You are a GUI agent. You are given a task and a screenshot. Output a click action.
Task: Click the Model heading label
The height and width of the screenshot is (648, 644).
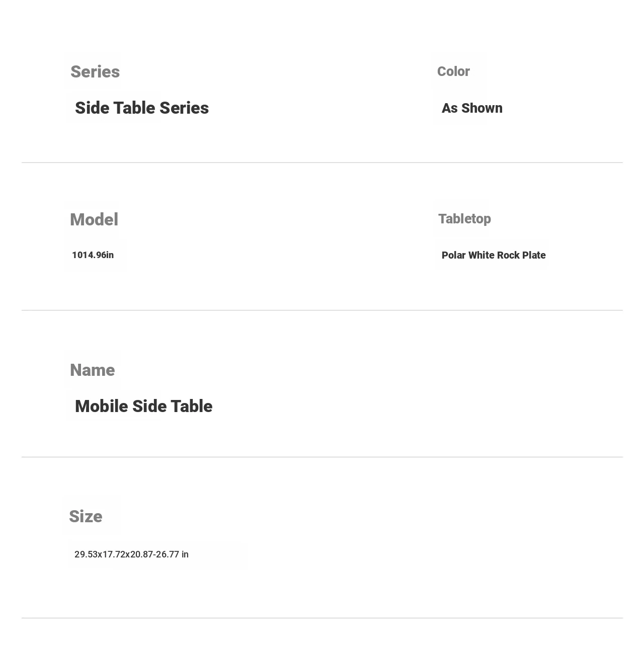94,220
